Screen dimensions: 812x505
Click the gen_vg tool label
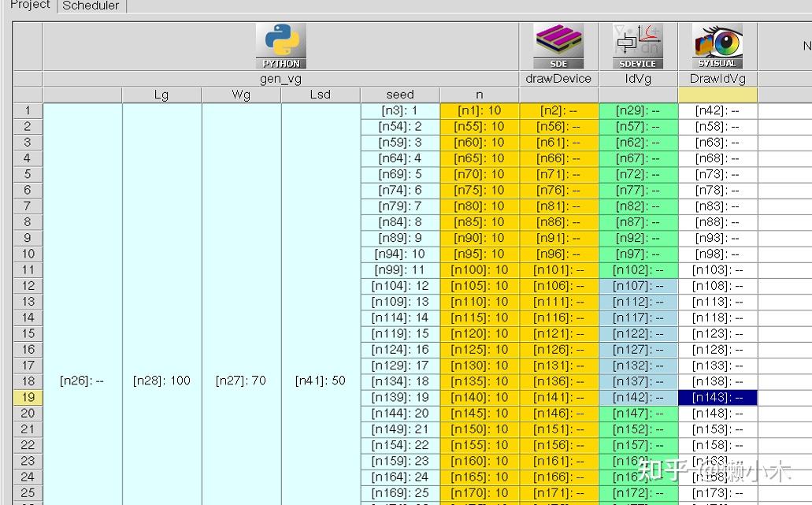tap(280, 79)
